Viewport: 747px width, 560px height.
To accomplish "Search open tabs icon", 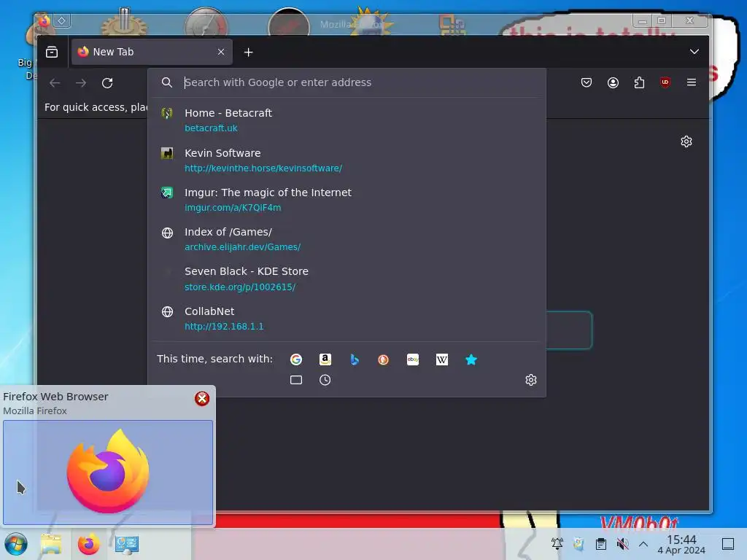I will point(296,380).
